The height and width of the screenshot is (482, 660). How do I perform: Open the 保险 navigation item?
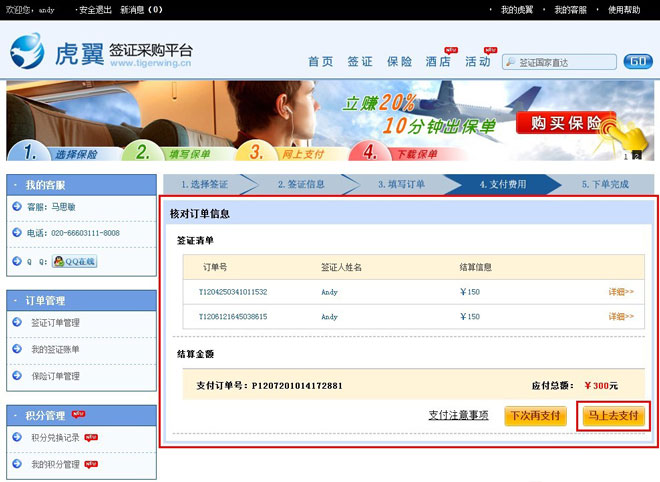(399, 62)
